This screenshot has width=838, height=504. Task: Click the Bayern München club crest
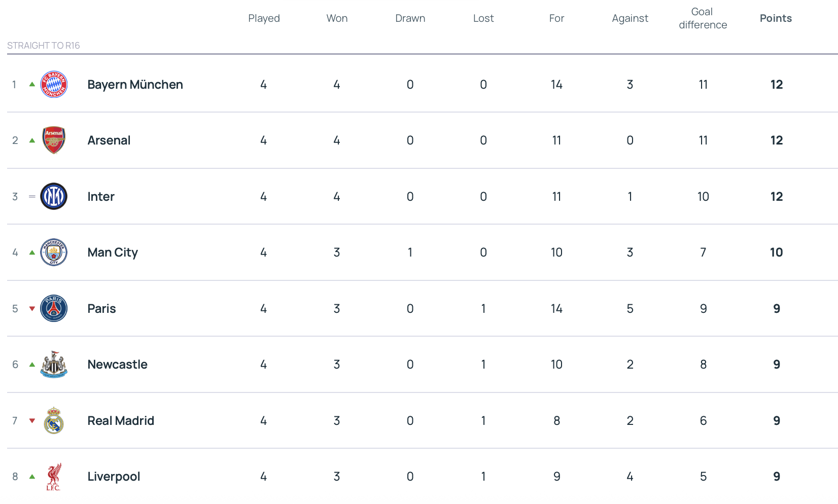click(54, 84)
